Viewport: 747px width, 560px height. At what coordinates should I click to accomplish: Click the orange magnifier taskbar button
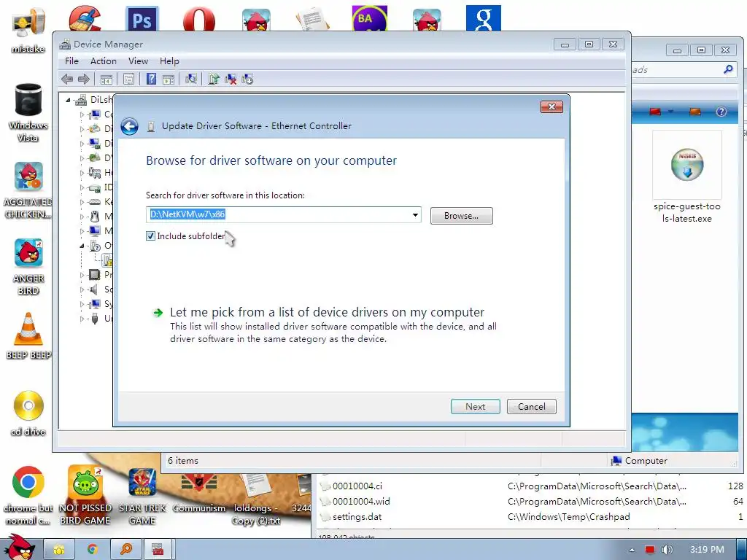pyautogui.click(x=125, y=550)
